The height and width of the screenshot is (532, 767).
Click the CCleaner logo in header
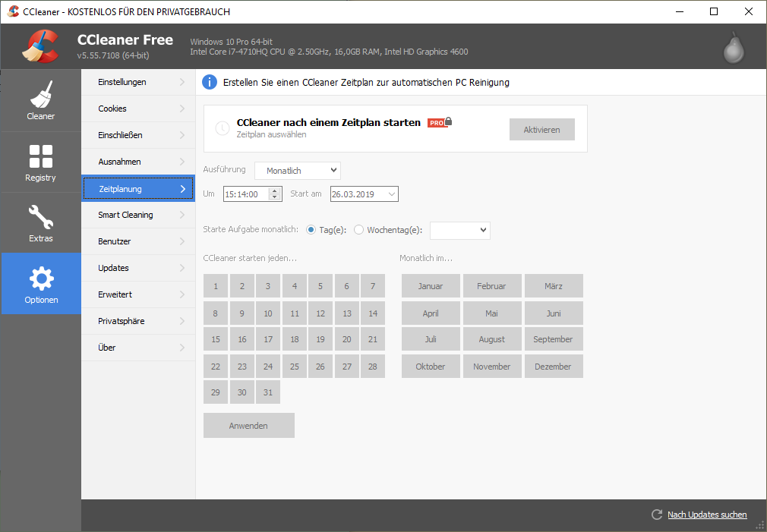coord(40,47)
